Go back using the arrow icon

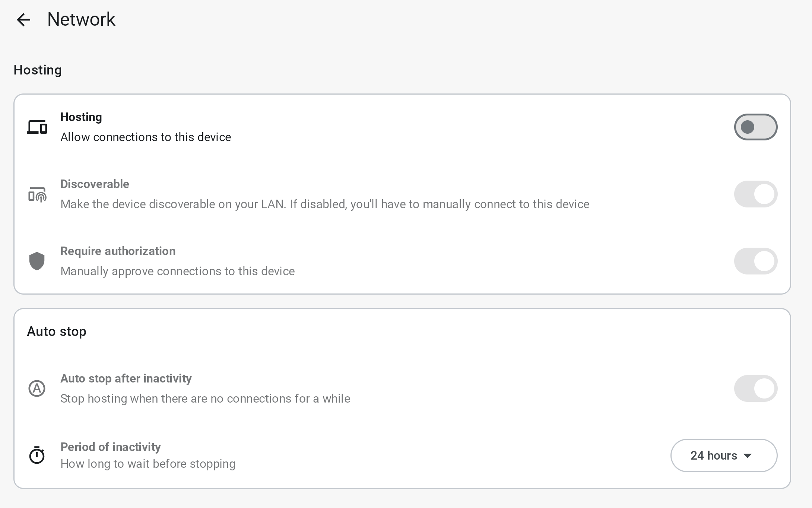[x=23, y=20]
